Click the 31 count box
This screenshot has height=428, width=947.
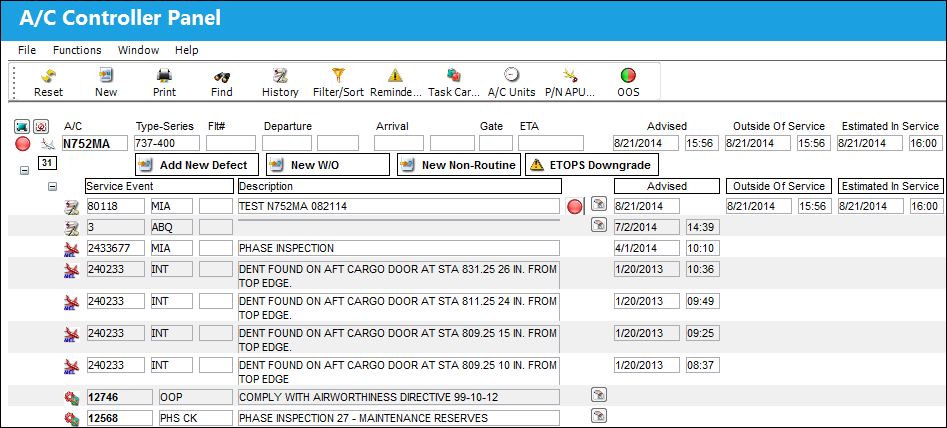[47, 162]
